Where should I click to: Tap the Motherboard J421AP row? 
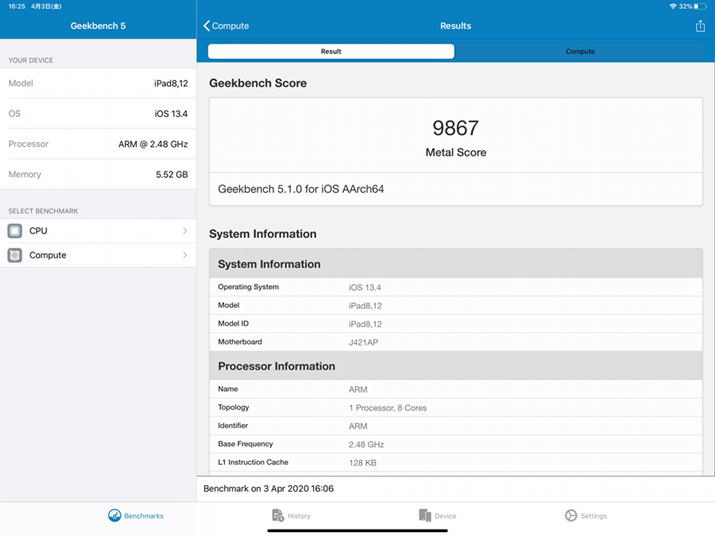click(455, 342)
